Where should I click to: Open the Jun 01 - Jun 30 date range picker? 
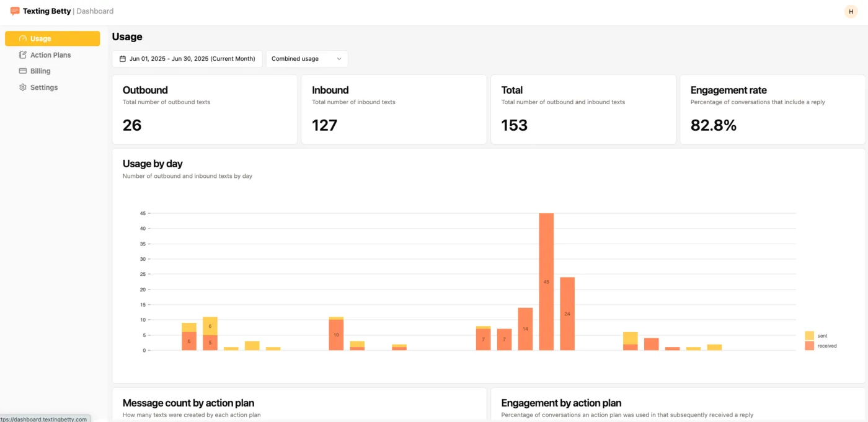tap(187, 59)
